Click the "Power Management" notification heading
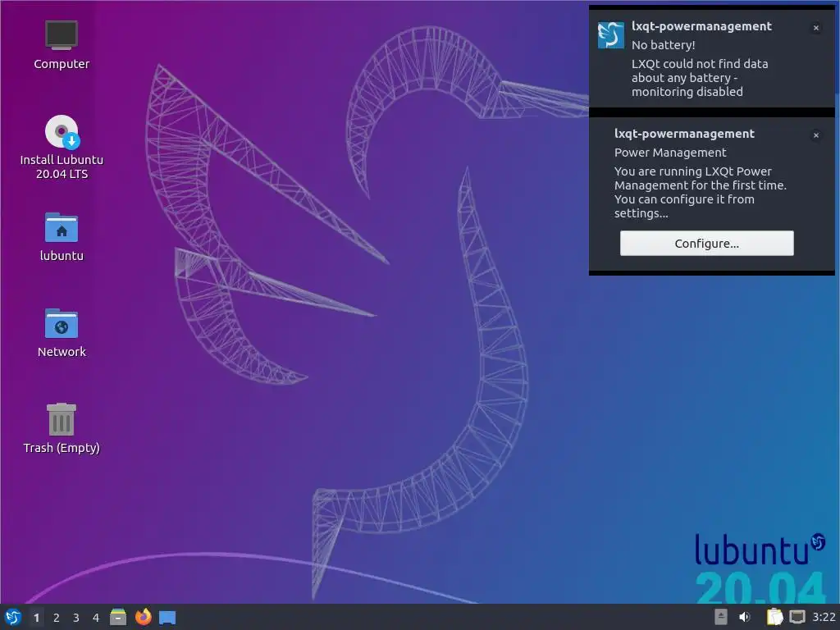 click(x=670, y=153)
